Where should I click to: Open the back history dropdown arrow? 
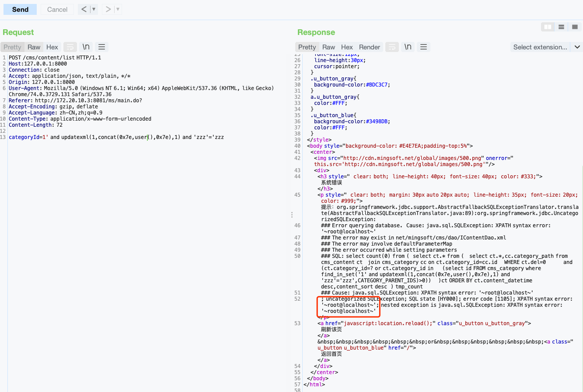(x=94, y=9)
